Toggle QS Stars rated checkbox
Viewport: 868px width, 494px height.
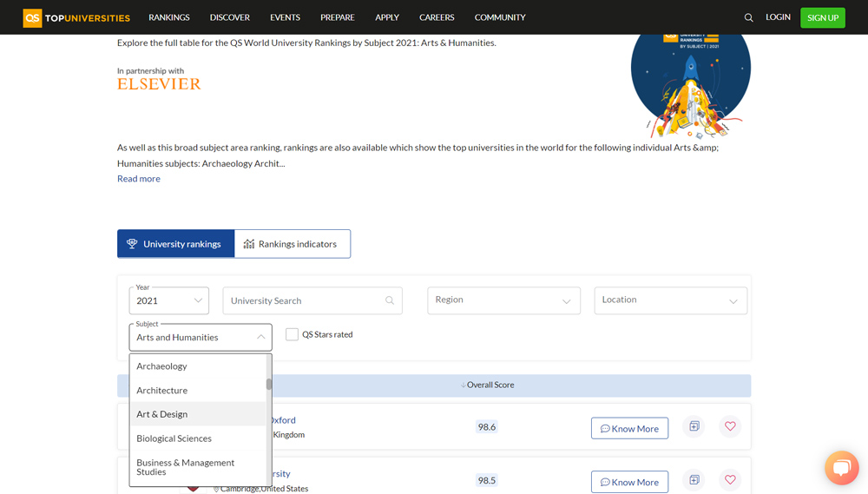292,334
